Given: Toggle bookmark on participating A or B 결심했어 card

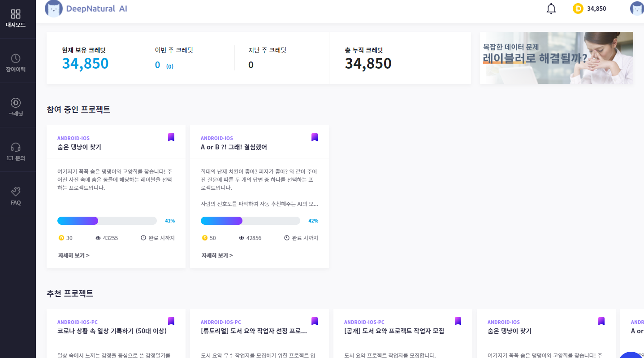Looking at the screenshot, I should point(315,137).
